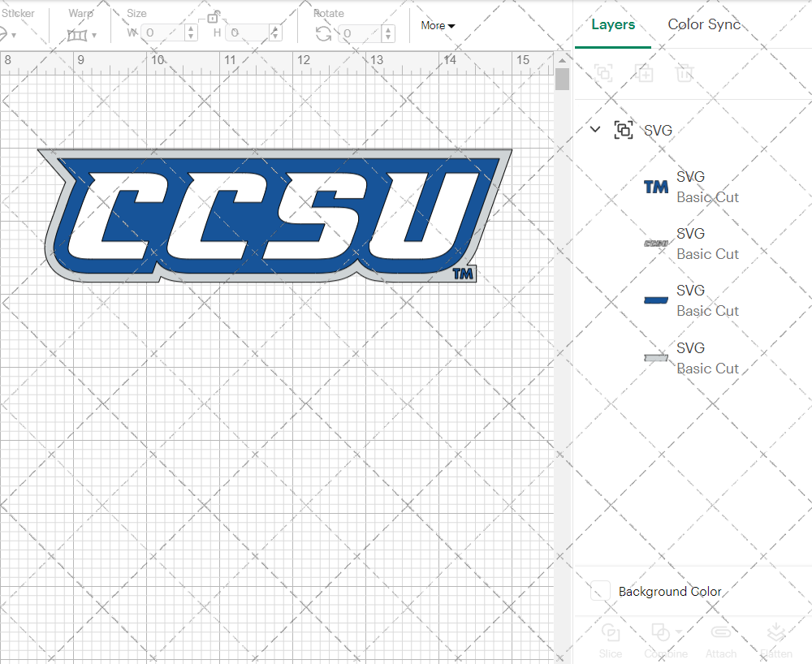Viewport: 812px width, 664px height.
Task: Select the Layers tab
Action: point(613,24)
